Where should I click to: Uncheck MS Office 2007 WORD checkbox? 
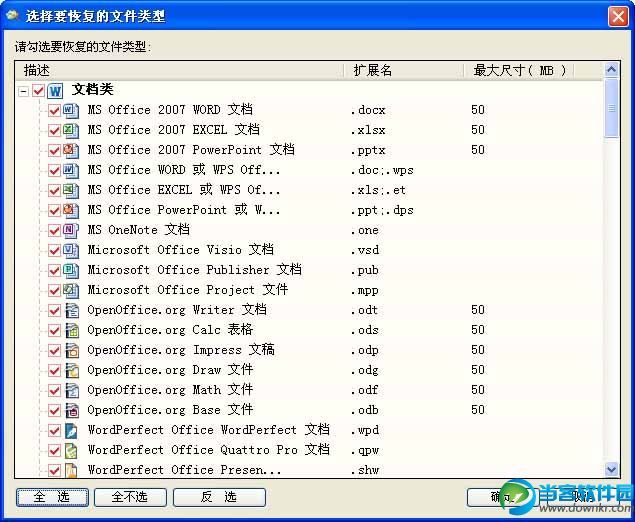(54, 110)
